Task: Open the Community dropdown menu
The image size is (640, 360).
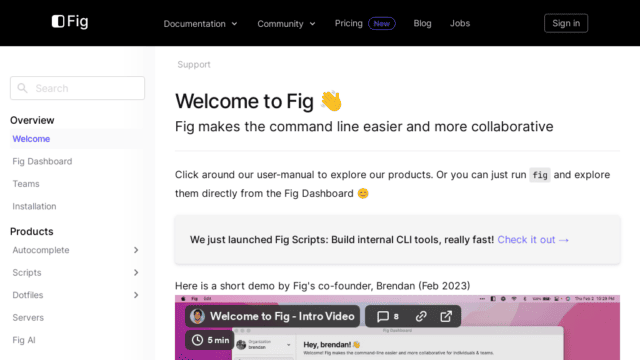Action: pyautogui.click(x=286, y=24)
